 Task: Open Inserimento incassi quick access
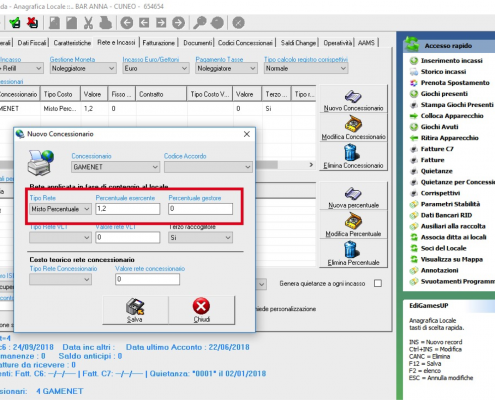tap(452, 61)
